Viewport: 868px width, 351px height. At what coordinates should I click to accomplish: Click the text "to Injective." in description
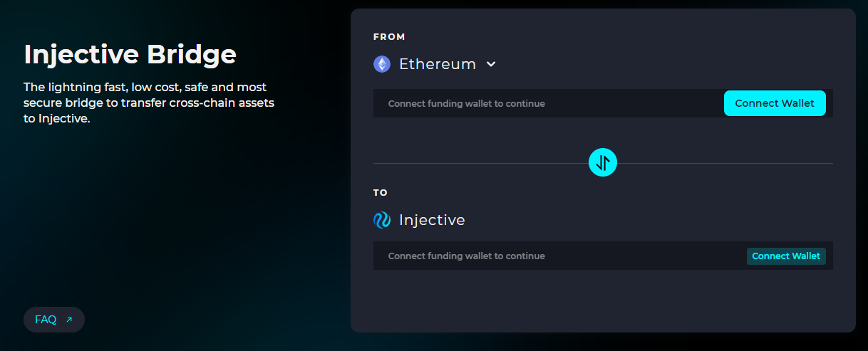[56, 120]
